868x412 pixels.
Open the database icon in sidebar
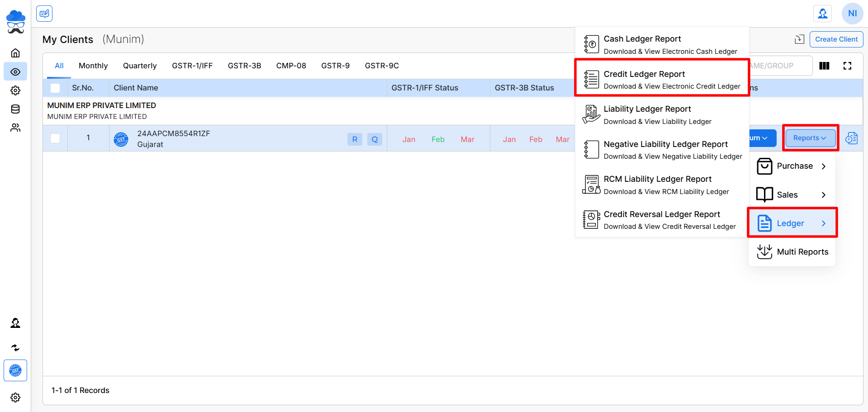(x=15, y=109)
